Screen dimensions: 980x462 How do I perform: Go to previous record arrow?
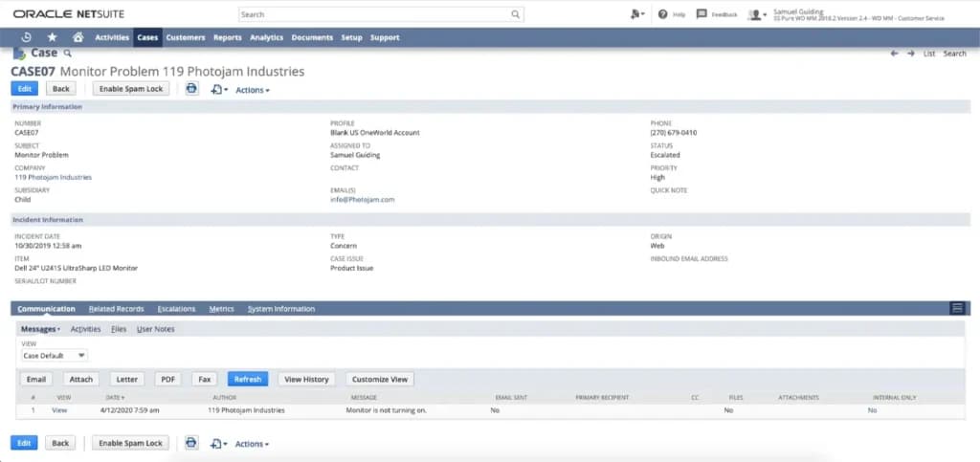pos(895,54)
